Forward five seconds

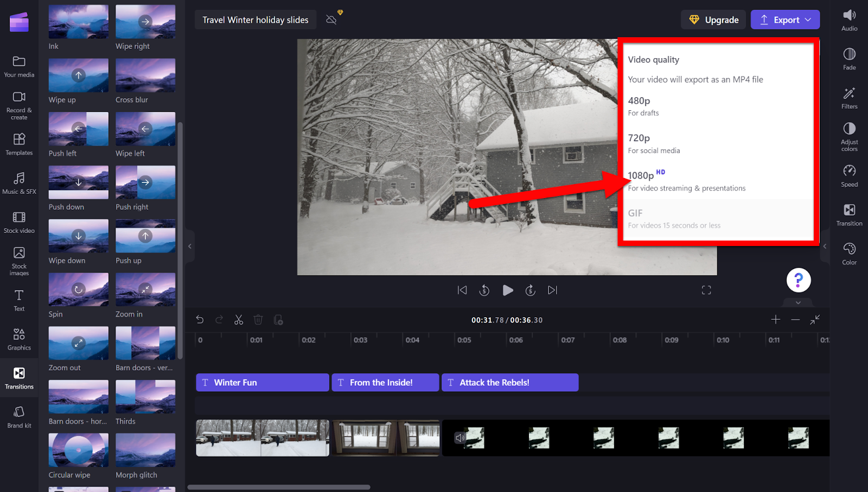tap(531, 291)
